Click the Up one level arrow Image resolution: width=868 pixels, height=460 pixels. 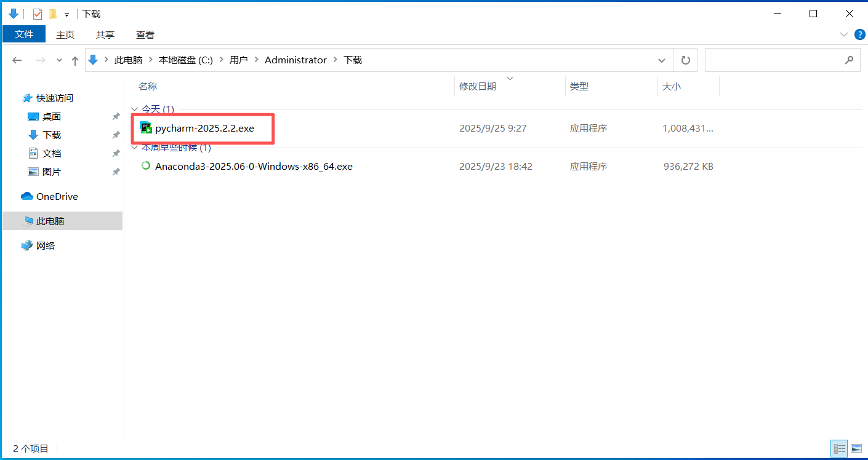coord(75,60)
